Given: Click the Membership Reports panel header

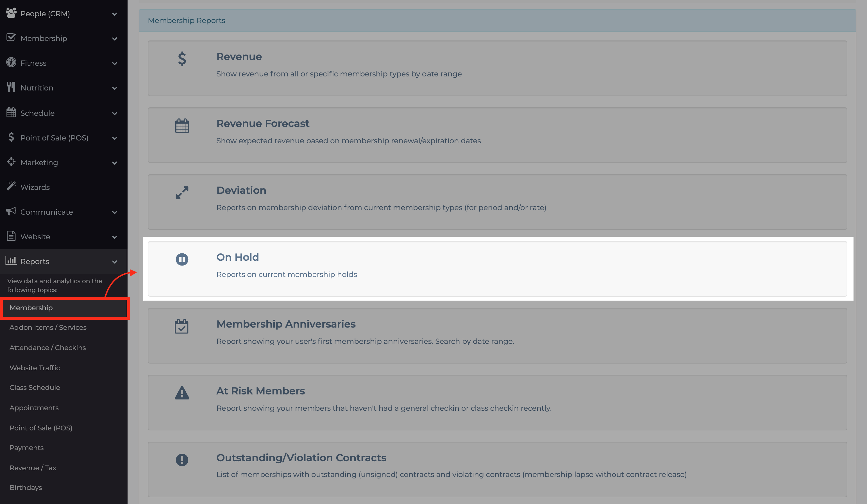Looking at the screenshot, I should click(498, 21).
